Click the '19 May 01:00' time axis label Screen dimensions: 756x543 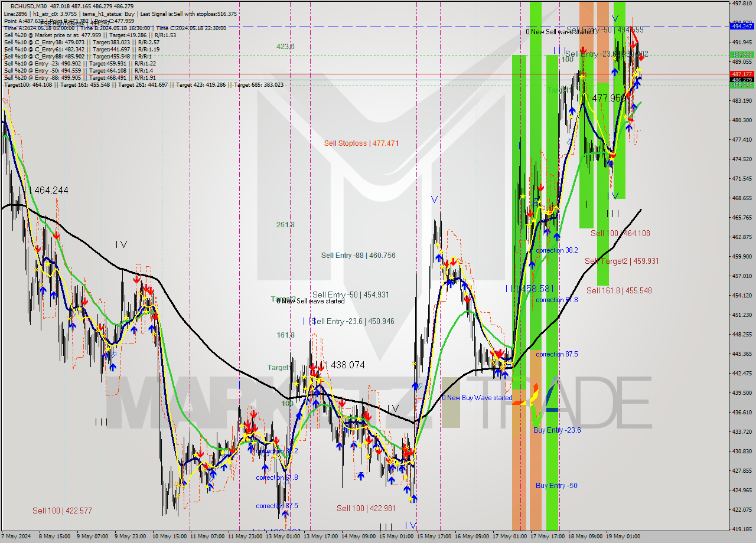click(x=623, y=537)
